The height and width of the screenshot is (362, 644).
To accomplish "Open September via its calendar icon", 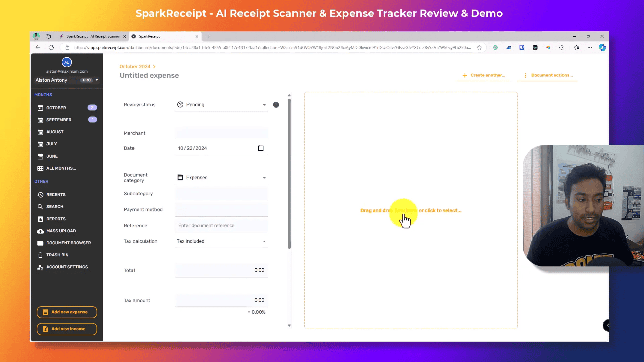I will pyautogui.click(x=40, y=120).
